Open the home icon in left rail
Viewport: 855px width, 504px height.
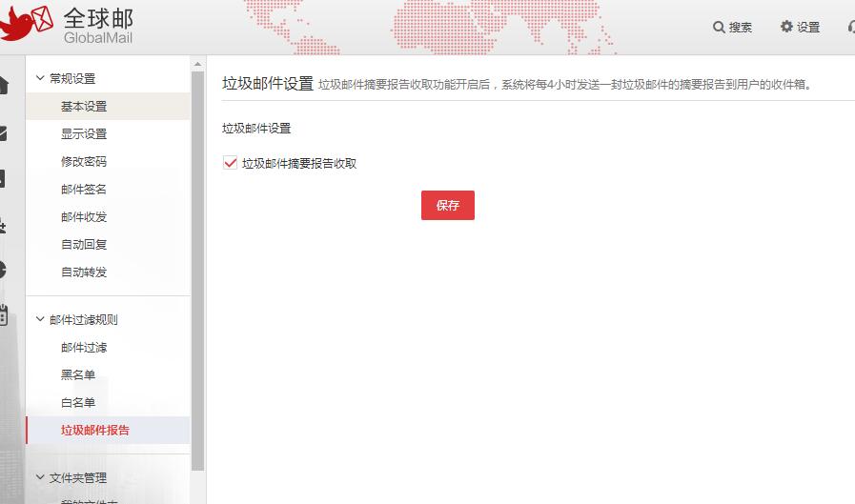click(x=3, y=86)
